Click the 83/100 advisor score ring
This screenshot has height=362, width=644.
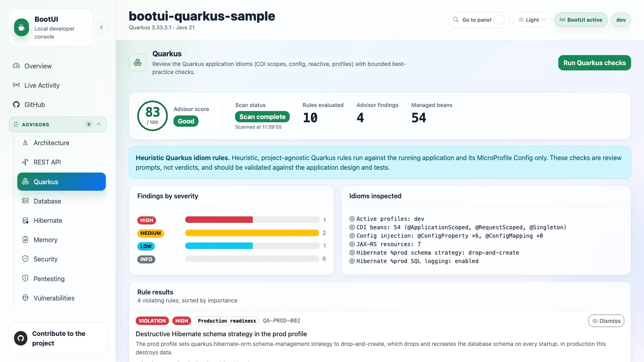pos(153,116)
